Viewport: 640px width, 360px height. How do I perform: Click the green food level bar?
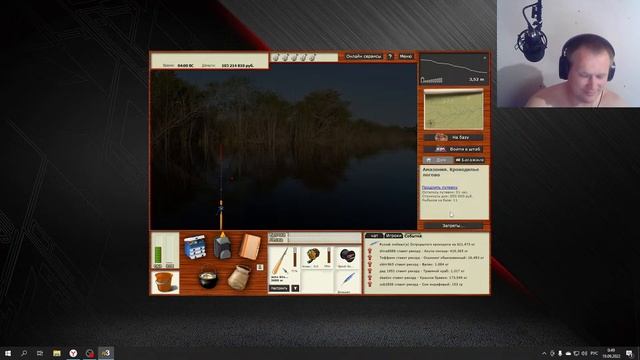[158, 256]
